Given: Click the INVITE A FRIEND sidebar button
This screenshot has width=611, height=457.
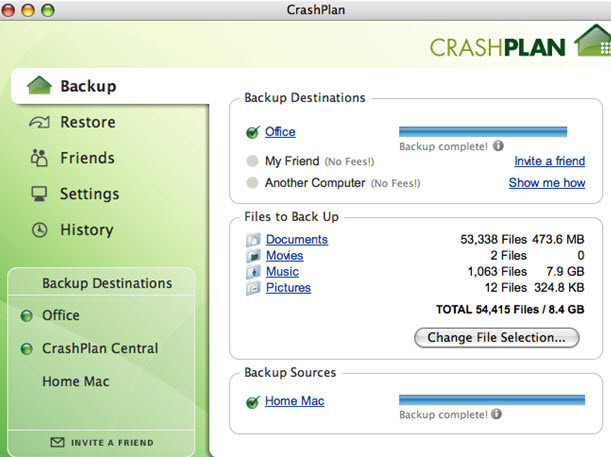Looking at the screenshot, I should pos(101,443).
